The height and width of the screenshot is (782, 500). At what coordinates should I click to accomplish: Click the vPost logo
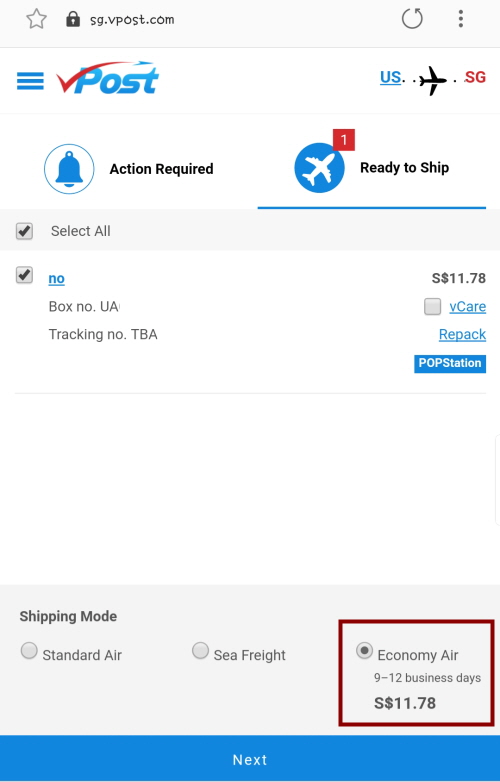107,78
